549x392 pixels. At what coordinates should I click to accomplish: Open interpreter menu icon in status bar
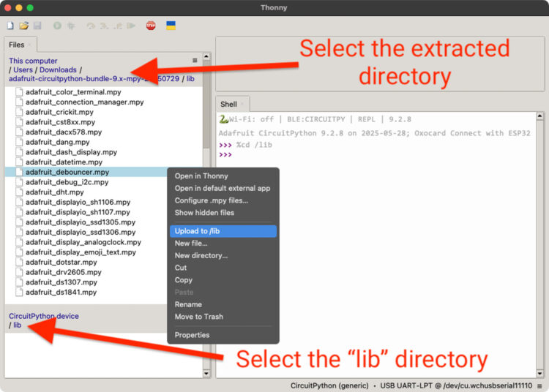(539, 386)
